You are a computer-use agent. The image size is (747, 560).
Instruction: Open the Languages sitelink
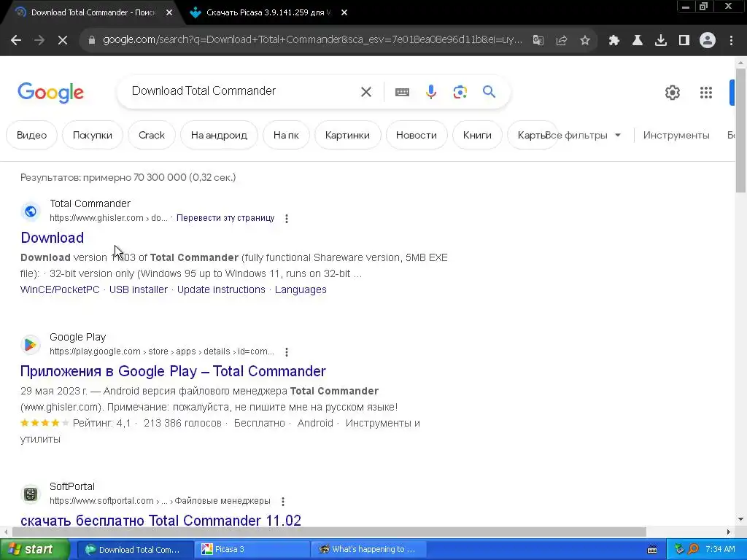coord(301,289)
